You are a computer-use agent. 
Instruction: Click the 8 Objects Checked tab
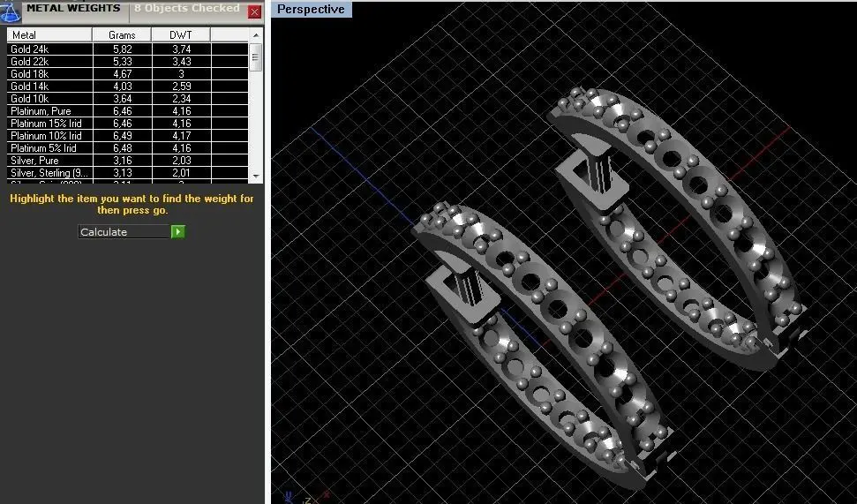[x=187, y=8]
